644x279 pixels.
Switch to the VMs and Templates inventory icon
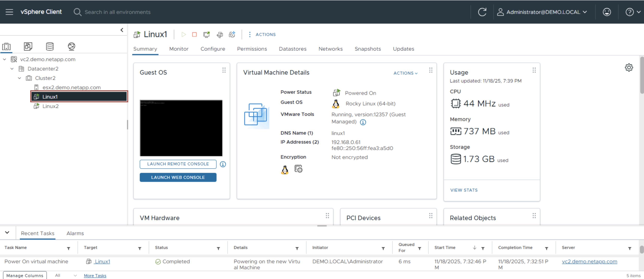pyautogui.click(x=28, y=46)
